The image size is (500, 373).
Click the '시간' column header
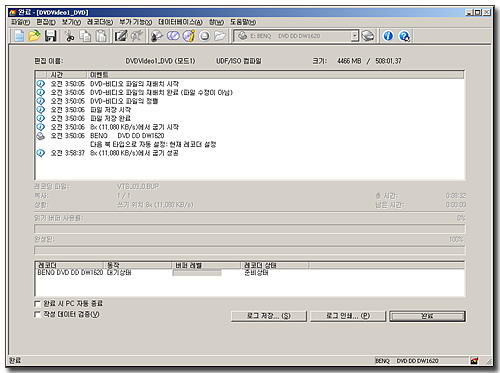pyautogui.click(x=66, y=75)
